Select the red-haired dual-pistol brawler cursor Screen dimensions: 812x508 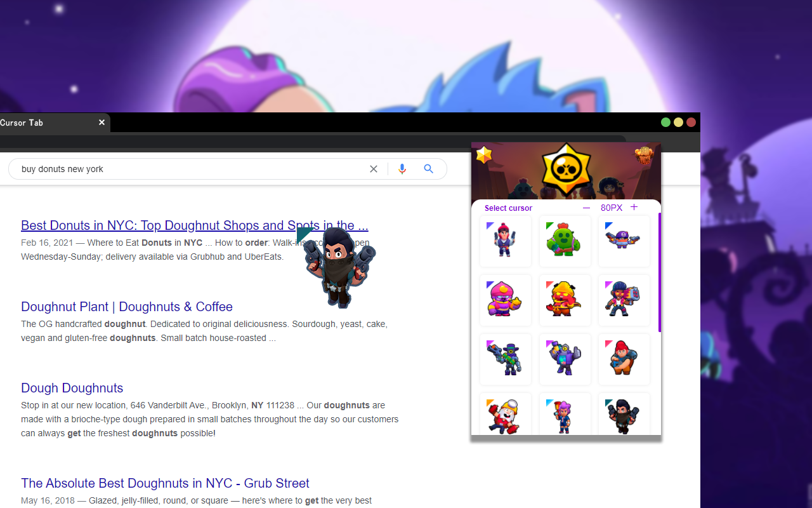coord(506,241)
